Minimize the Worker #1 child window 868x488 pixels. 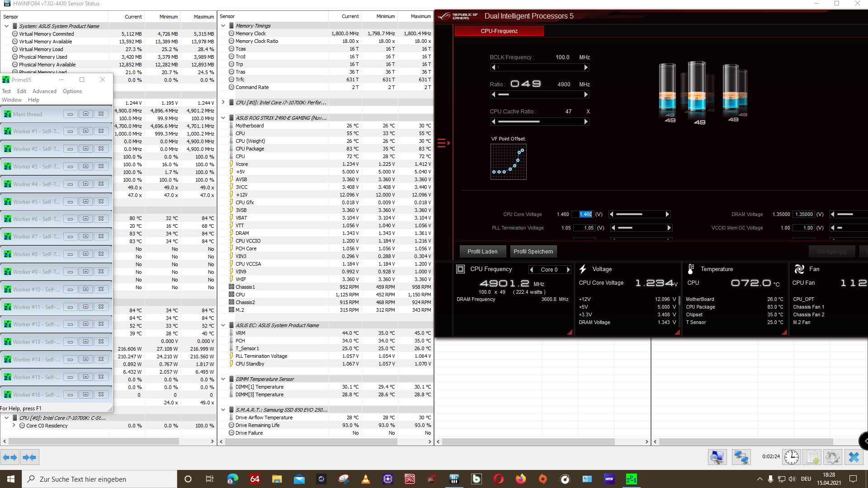[70, 131]
